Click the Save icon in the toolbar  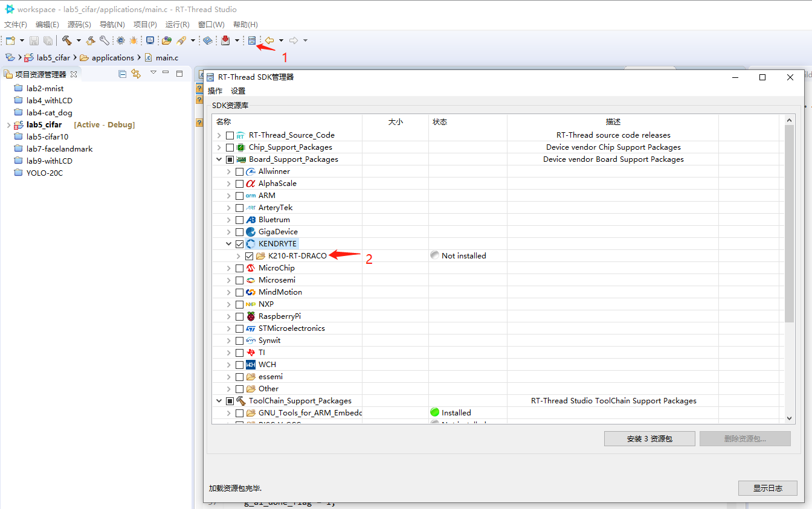click(x=34, y=40)
